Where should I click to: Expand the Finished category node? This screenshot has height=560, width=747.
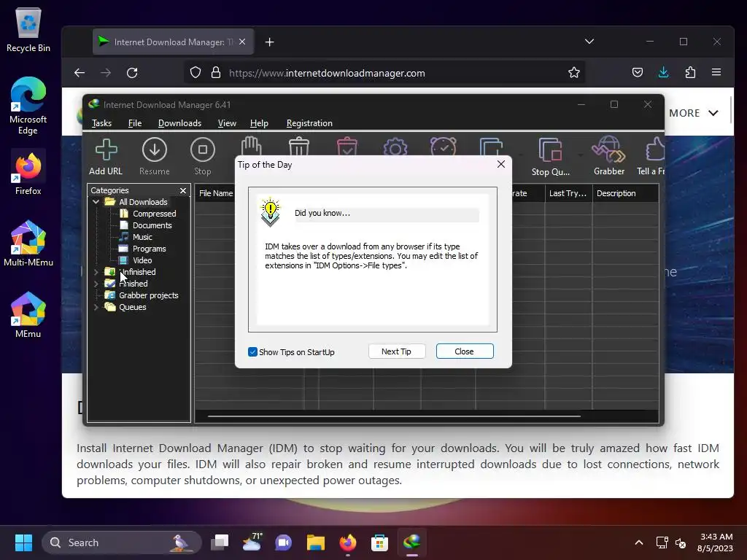click(96, 284)
